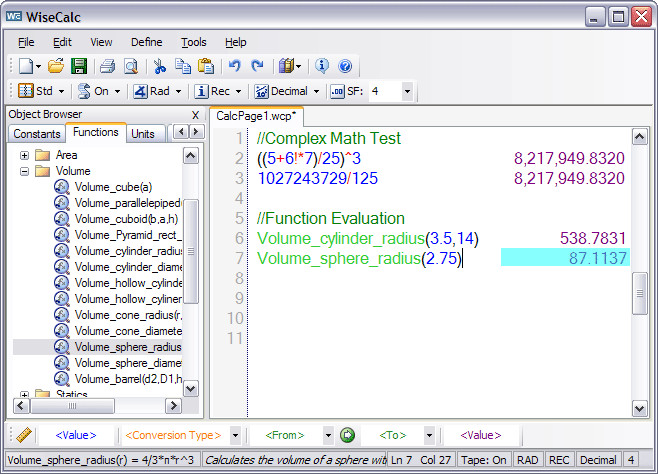Click the Rec complex format icon

click(x=201, y=91)
